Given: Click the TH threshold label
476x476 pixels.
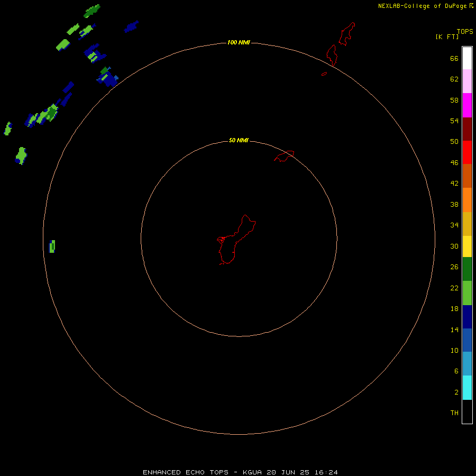Looking at the screenshot, I should click(x=454, y=413).
